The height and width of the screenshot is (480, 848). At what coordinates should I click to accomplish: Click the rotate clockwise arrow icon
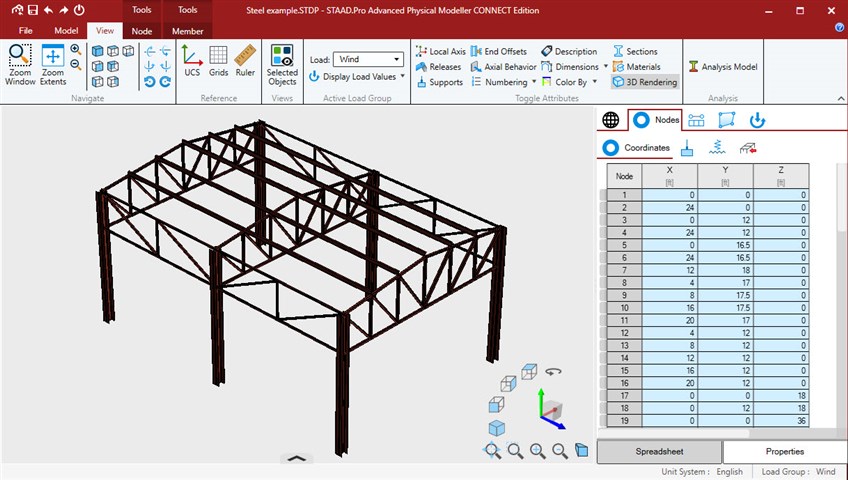pos(165,82)
